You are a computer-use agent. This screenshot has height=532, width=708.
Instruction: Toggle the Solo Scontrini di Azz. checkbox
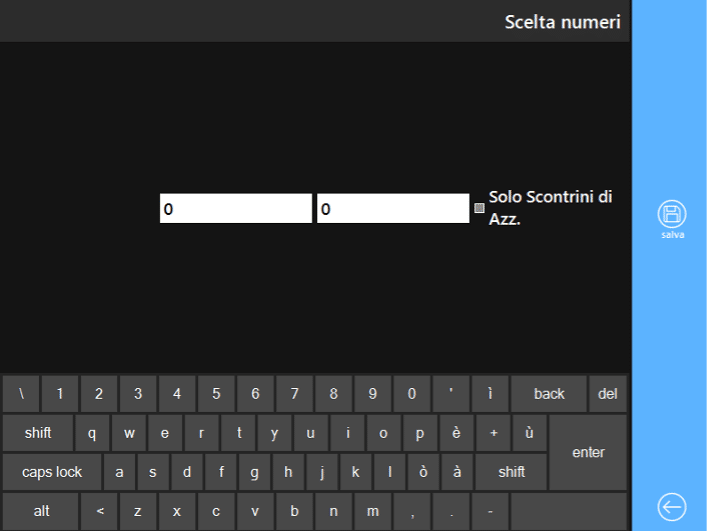tap(480, 208)
